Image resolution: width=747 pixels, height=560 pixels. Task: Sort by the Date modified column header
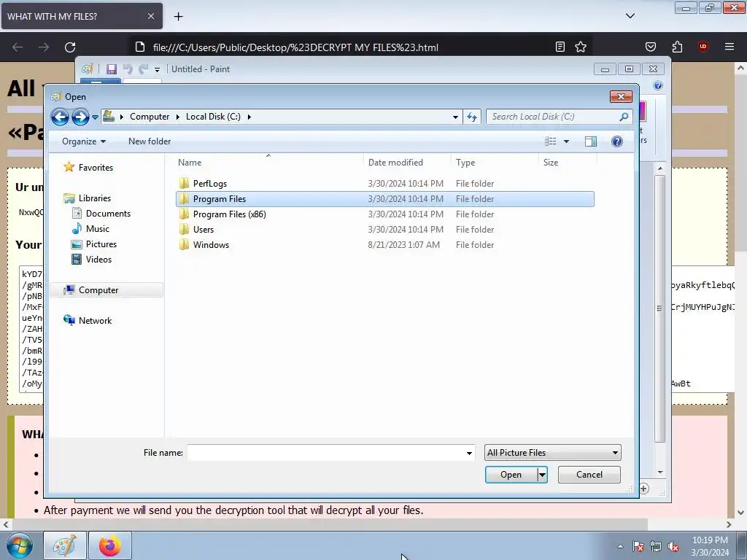click(x=407, y=162)
